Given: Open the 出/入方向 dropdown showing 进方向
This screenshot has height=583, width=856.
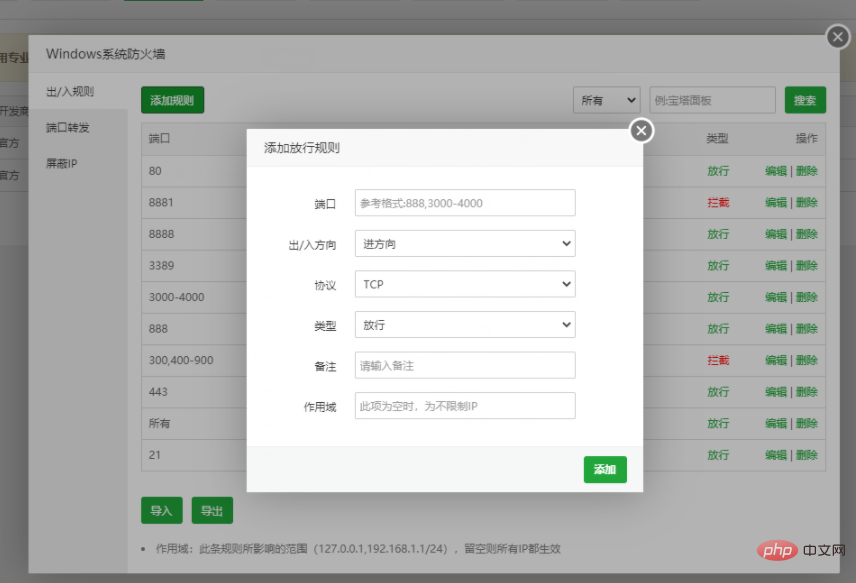Looking at the screenshot, I should pos(465,243).
